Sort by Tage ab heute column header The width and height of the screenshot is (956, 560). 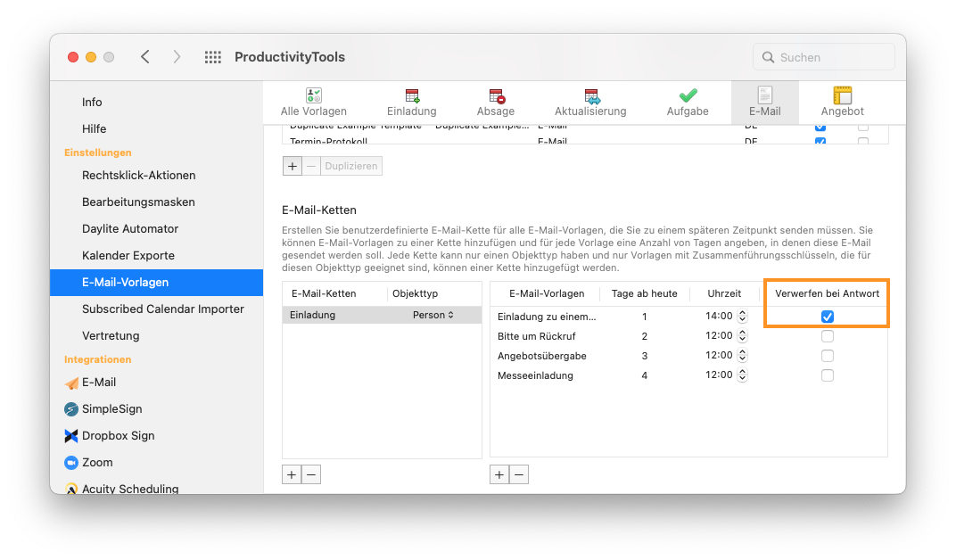[645, 293]
